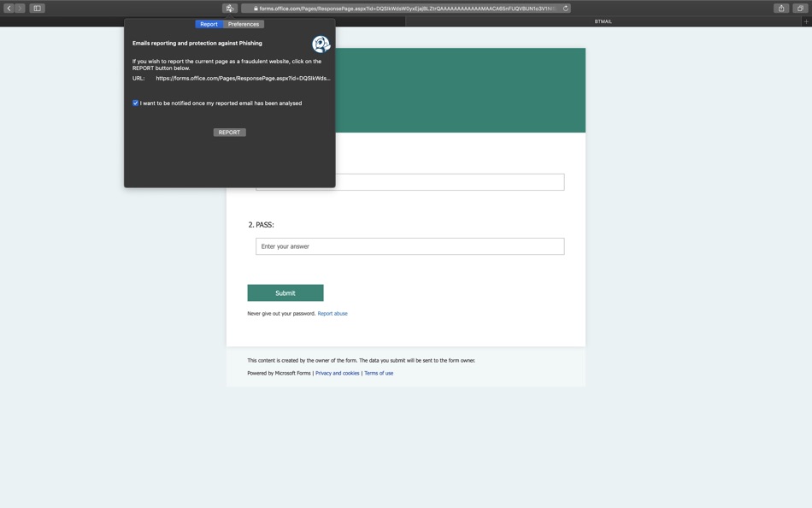The width and height of the screenshot is (812, 508).
Task: Click the phishing report extension toolbar icon
Action: pyautogui.click(x=230, y=9)
